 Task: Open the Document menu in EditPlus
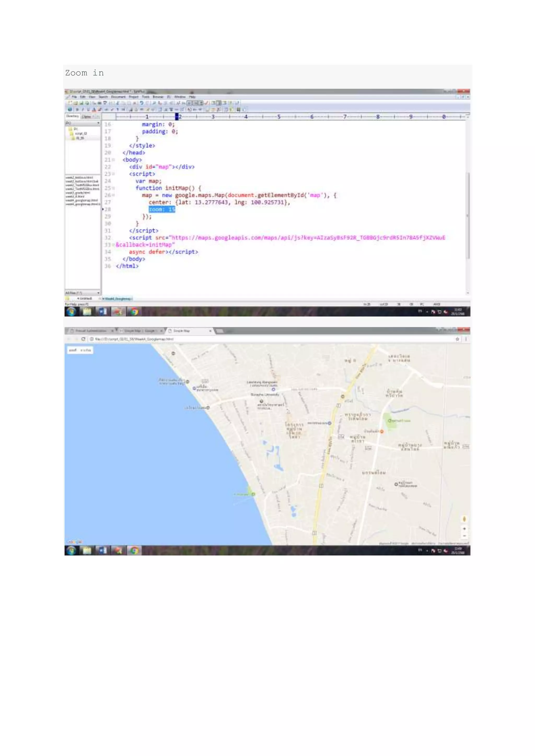[x=118, y=97]
